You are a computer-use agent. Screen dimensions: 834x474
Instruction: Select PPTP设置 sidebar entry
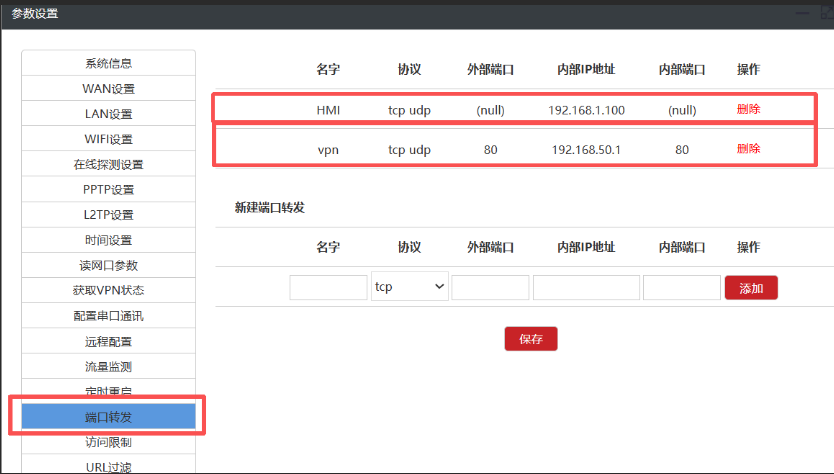pyautogui.click(x=108, y=189)
